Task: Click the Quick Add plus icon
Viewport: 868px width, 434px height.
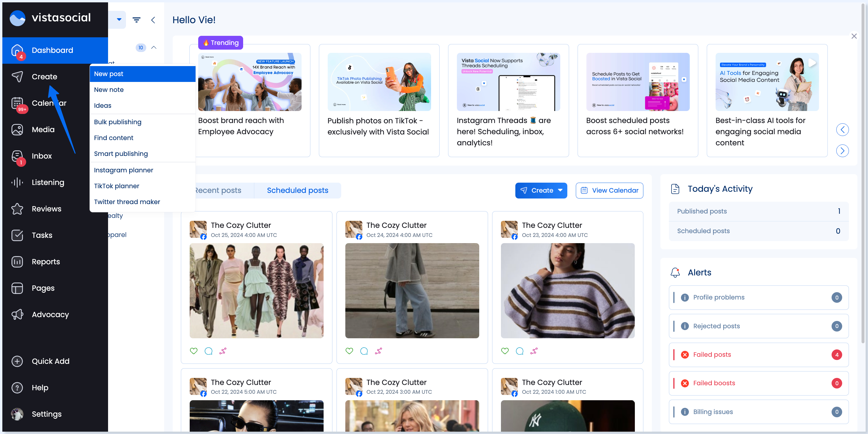Action: pos(17,361)
